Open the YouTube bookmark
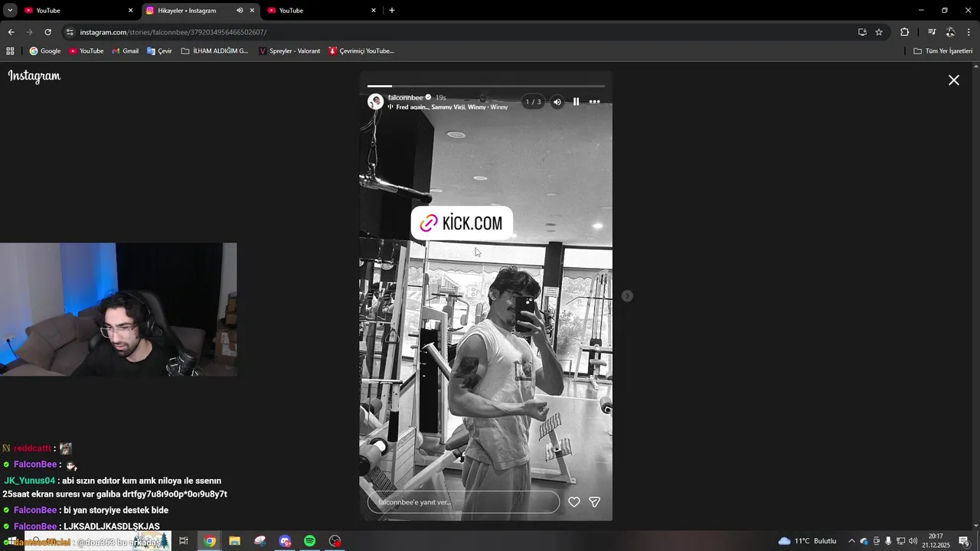 click(87, 51)
